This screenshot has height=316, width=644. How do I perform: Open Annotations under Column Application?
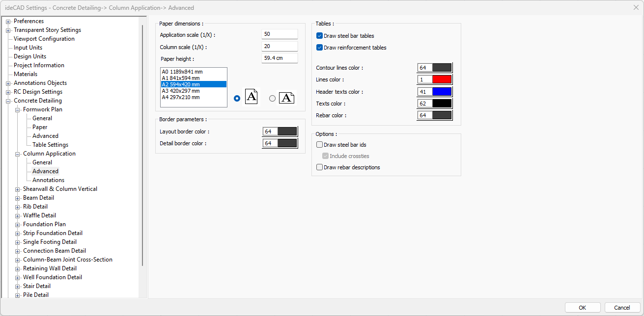[x=48, y=180]
